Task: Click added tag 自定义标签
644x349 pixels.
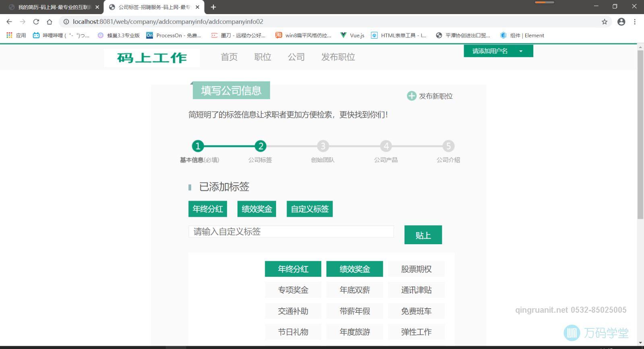Action: click(x=310, y=209)
